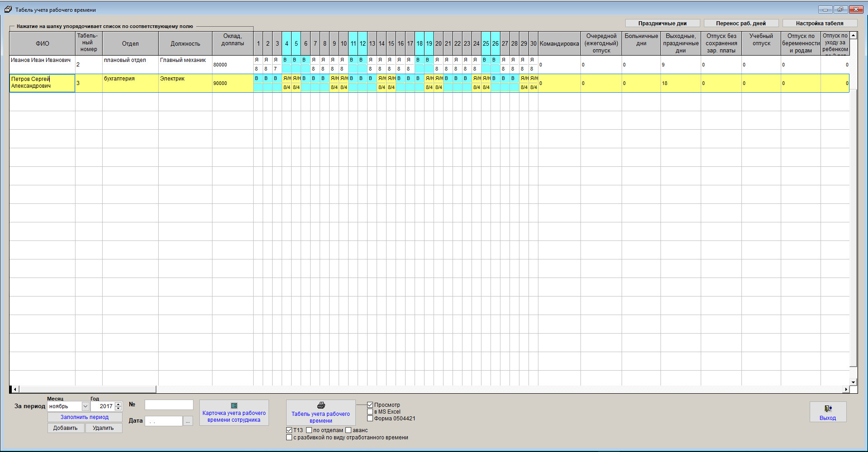Decrease the year with the down arrow
The height and width of the screenshot is (452, 868).
(x=118, y=409)
